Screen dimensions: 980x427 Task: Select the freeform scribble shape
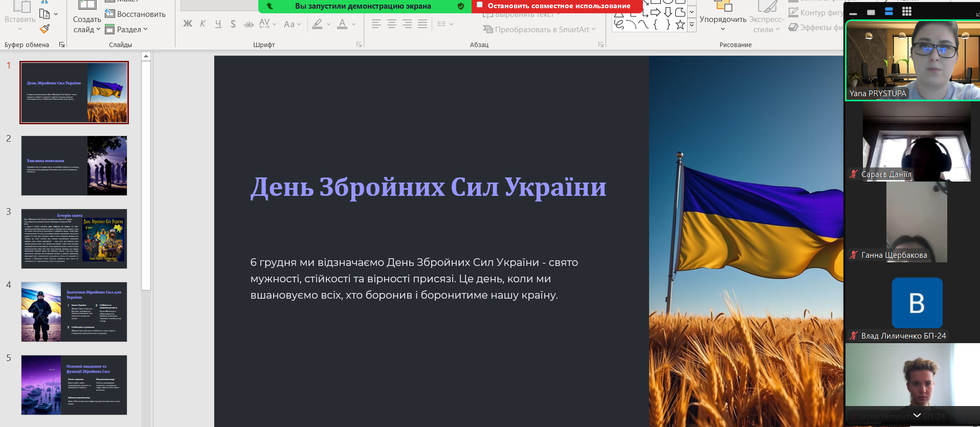click(619, 24)
